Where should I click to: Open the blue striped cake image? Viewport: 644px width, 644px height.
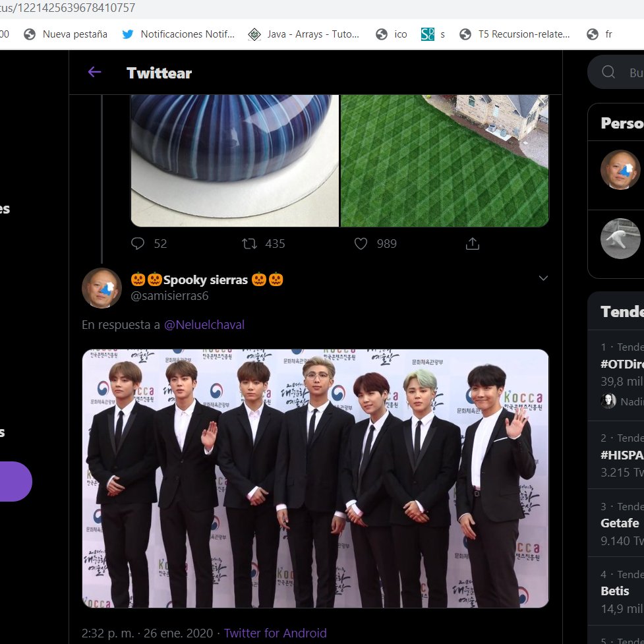pos(235,161)
